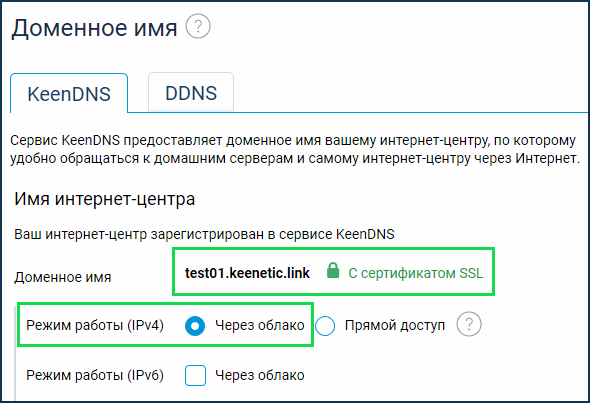Enable IPv6 Через облако checkbox

(195, 376)
